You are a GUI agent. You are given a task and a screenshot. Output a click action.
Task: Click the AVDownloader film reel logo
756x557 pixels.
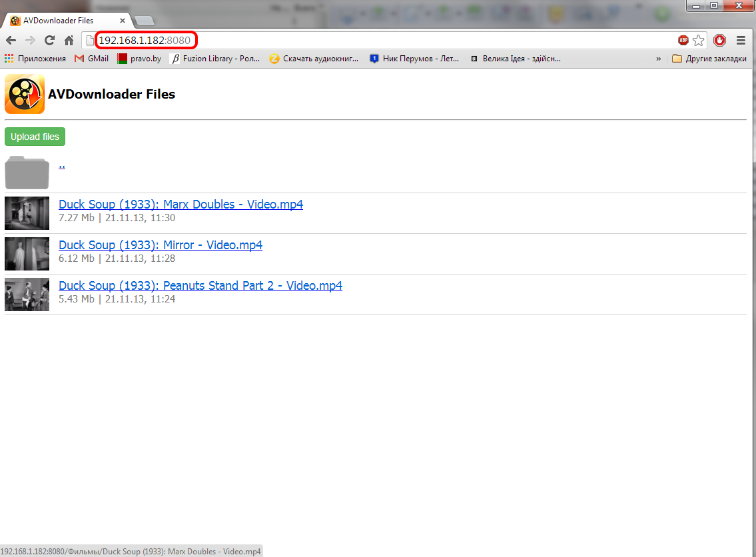25,94
